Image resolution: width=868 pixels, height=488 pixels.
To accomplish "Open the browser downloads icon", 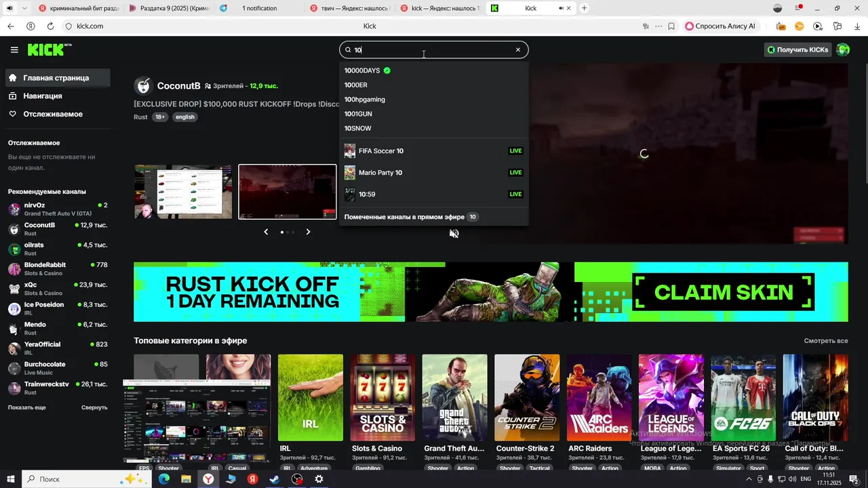I will pyautogui.click(x=856, y=26).
